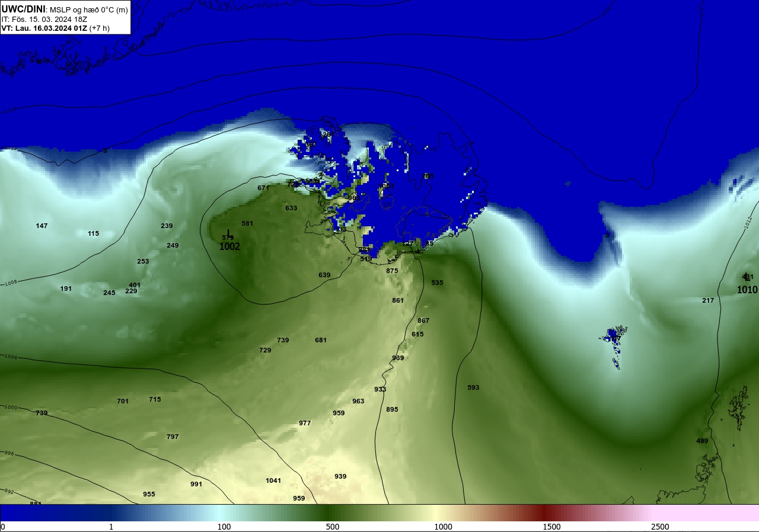This screenshot has width=759, height=532.
Task: Click the 253 height value
Action: (x=143, y=261)
